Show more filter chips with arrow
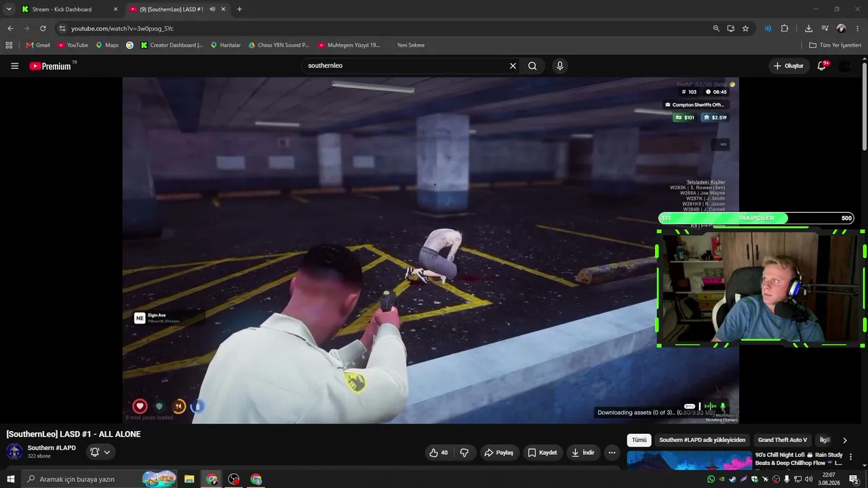 click(844, 440)
